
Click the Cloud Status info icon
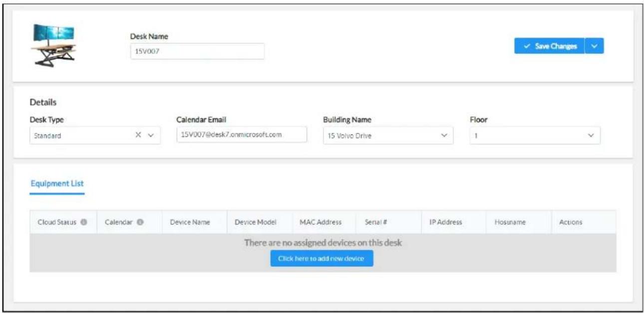(84, 222)
